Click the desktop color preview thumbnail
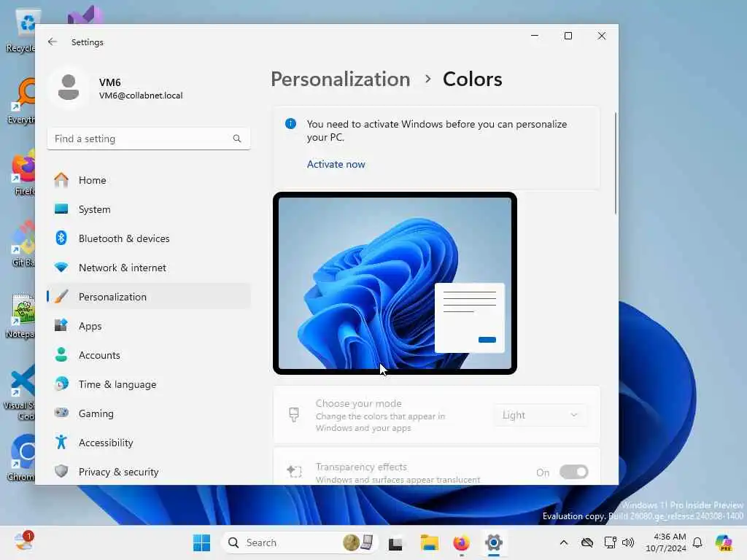Screen dimensions: 747x560 395,283
